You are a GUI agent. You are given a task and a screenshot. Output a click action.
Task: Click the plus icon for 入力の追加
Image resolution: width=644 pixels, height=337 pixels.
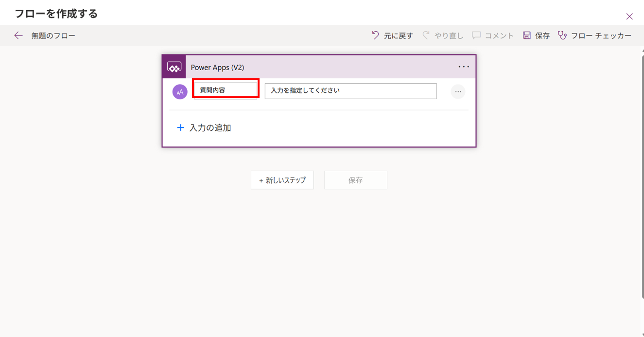(x=180, y=127)
